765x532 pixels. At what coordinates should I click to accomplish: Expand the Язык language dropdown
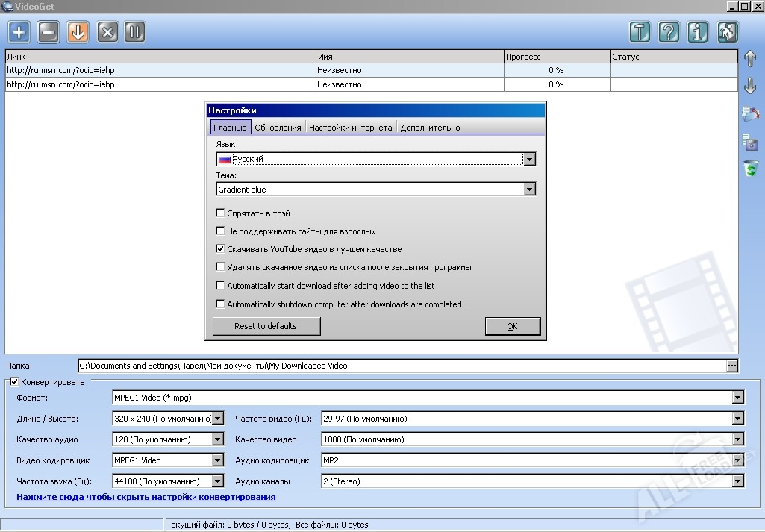(x=529, y=160)
